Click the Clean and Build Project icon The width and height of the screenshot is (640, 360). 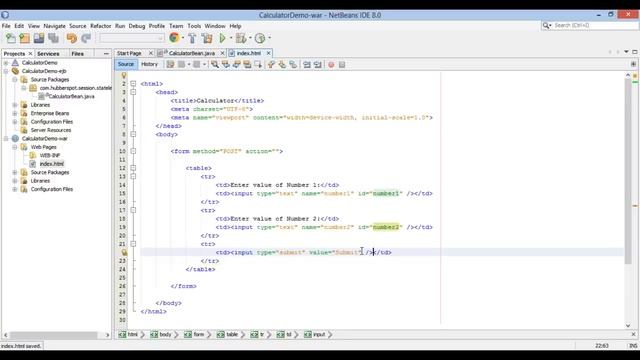(x=207, y=38)
